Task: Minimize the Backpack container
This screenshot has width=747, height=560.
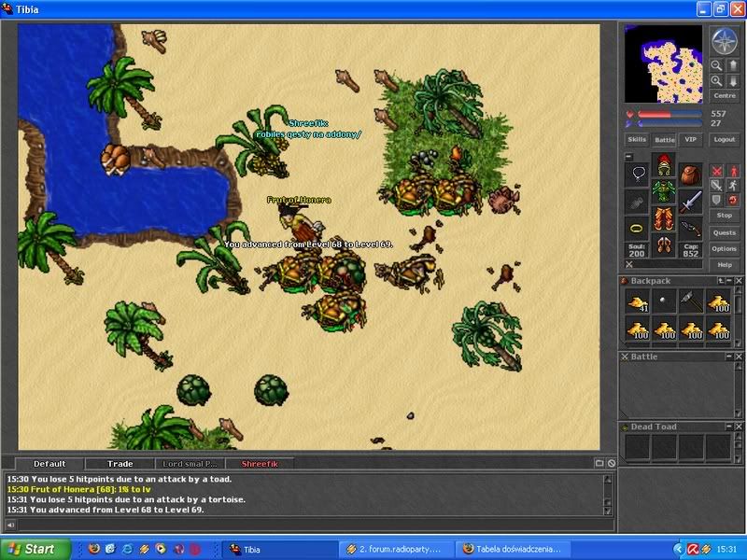Action: pos(729,281)
